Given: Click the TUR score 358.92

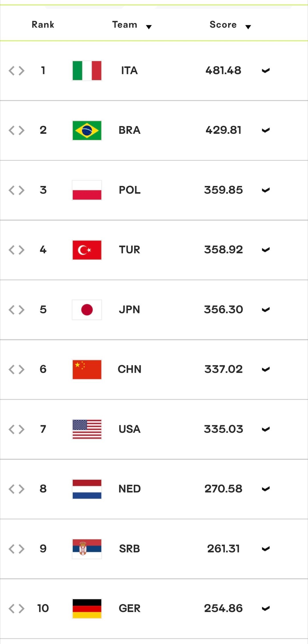Looking at the screenshot, I should click(x=223, y=250).
